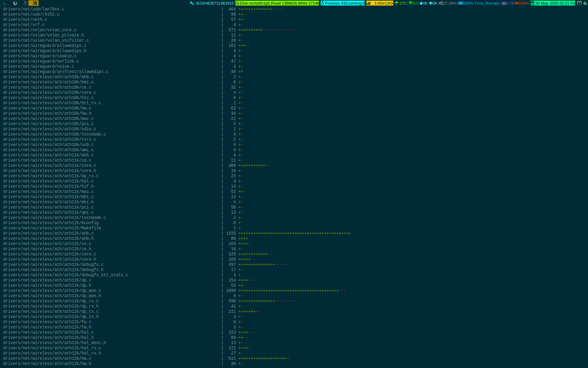Screen dimensions: 588x368
Task: Click the load average 3.74 indicator
Action: [x=507, y=3]
